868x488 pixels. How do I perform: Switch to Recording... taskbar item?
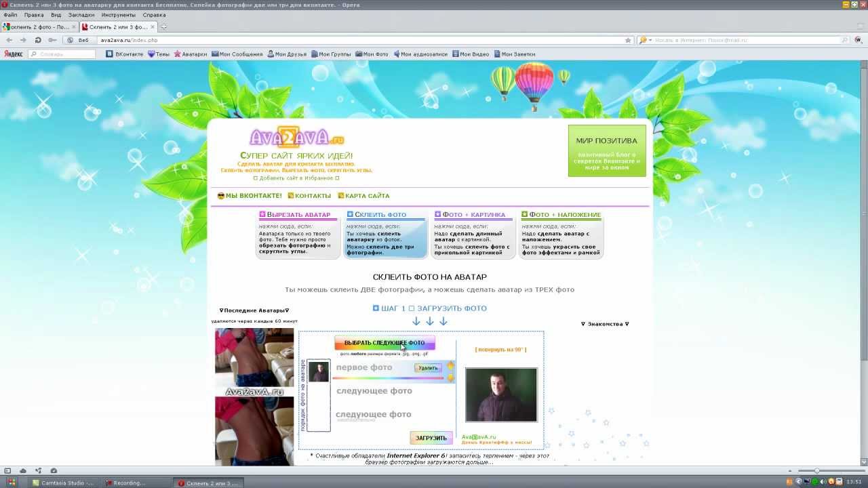(136, 483)
